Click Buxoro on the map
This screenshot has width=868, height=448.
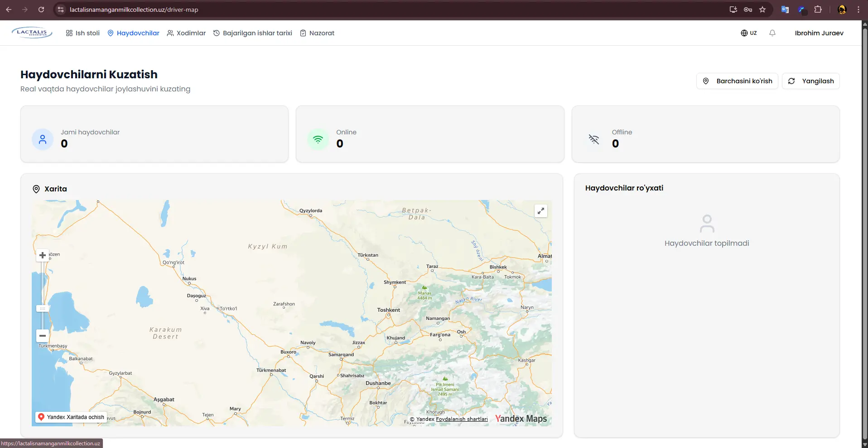(x=288, y=352)
